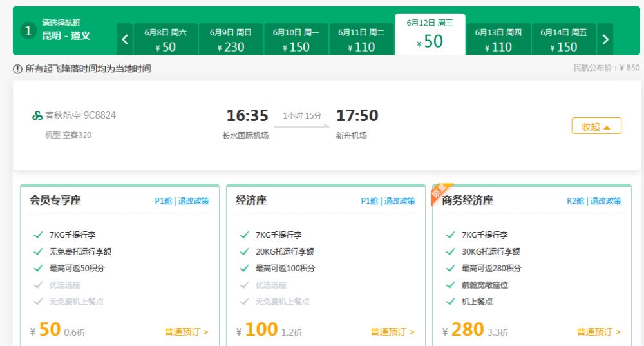
Task: Click 长水国际机场 departure airport
Action: [x=245, y=135]
